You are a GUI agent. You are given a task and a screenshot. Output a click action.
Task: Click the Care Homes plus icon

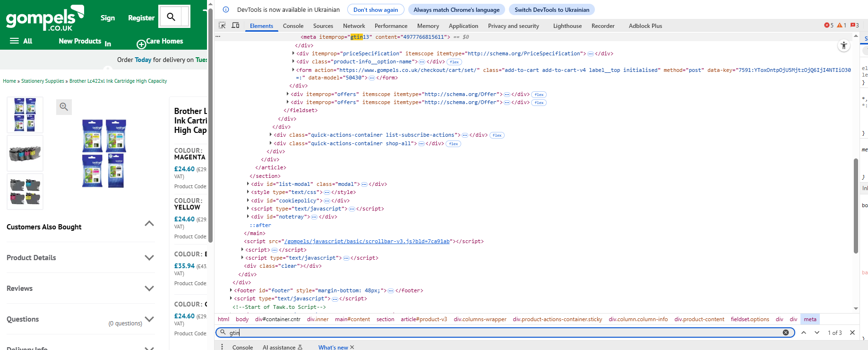coord(141,44)
